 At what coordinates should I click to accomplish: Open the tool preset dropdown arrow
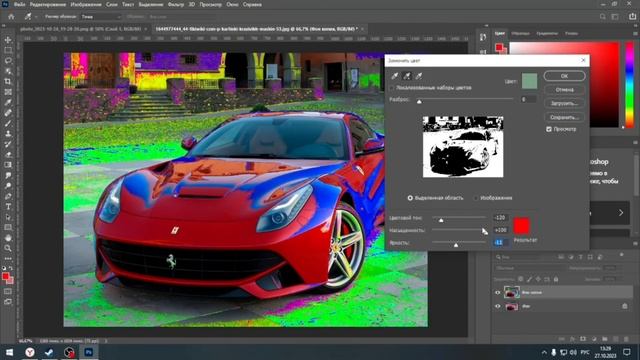tap(36, 17)
